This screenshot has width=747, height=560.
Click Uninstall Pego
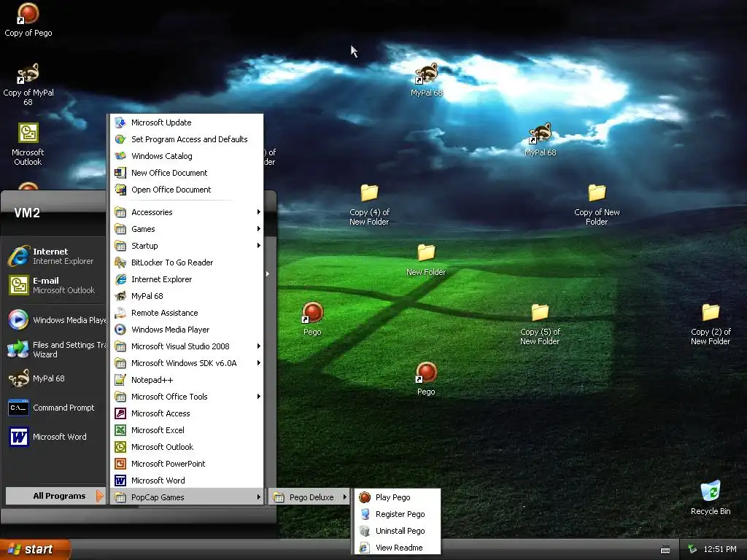(398, 531)
